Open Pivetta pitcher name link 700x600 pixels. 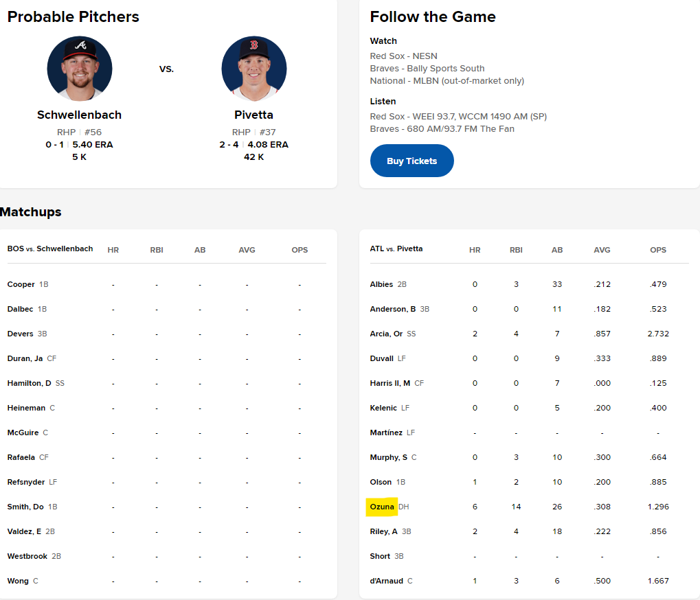point(253,115)
